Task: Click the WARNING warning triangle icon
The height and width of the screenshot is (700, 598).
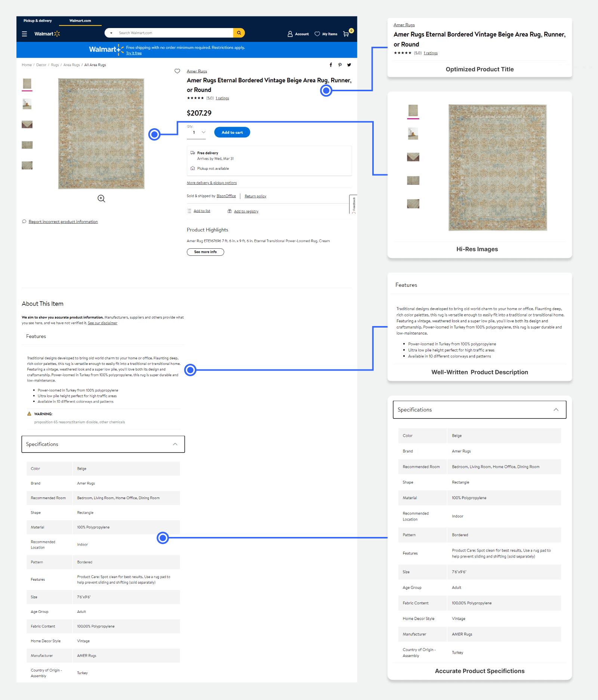Action: [29, 414]
